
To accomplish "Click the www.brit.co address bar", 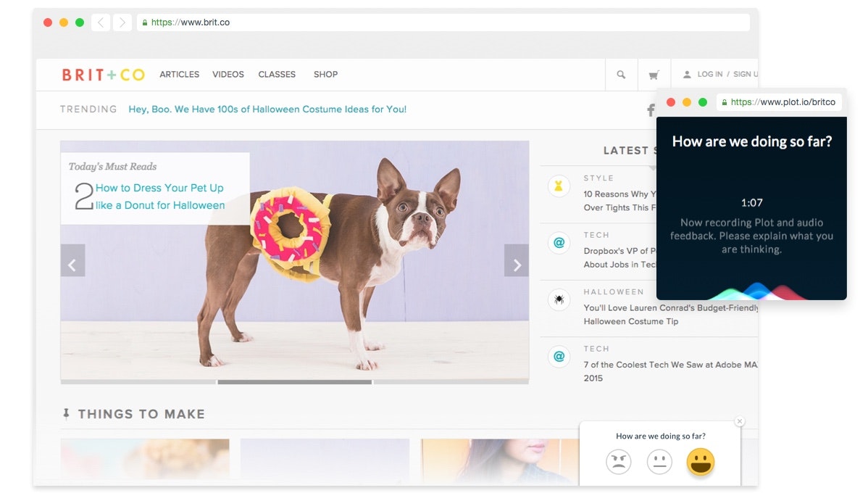I will (x=443, y=22).
